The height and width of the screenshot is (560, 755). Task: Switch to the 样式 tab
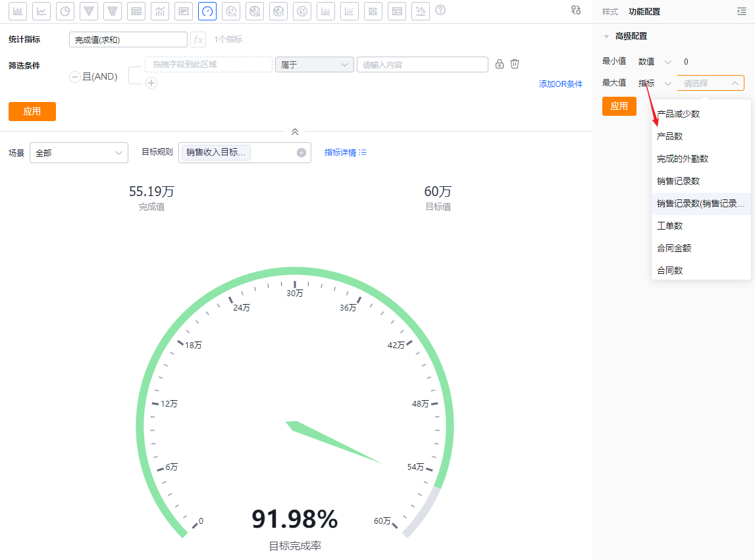tap(610, 12)
